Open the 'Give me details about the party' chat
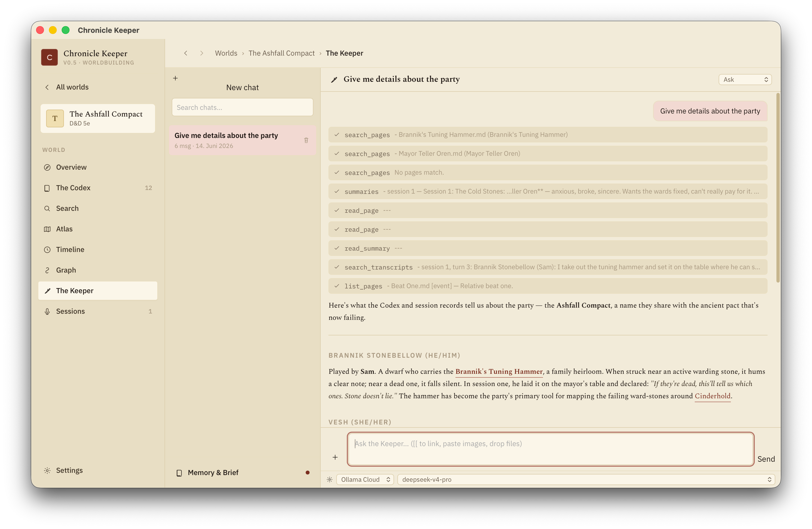 click(242, 140)
